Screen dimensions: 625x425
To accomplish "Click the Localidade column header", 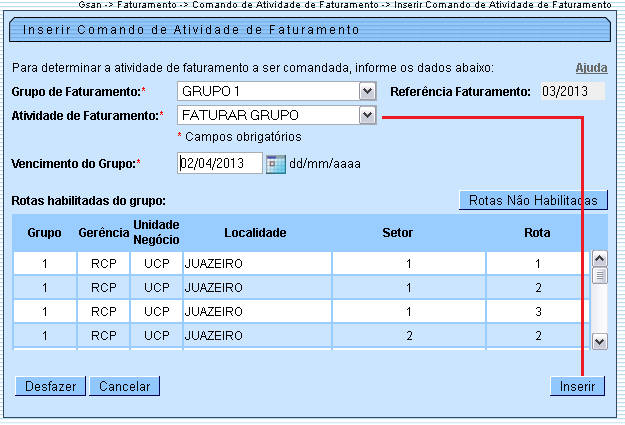I will coord(255,232).
